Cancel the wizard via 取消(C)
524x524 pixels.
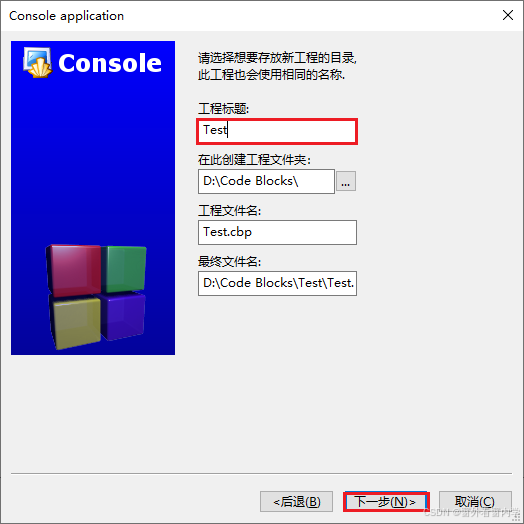click(x=475, y=501)
